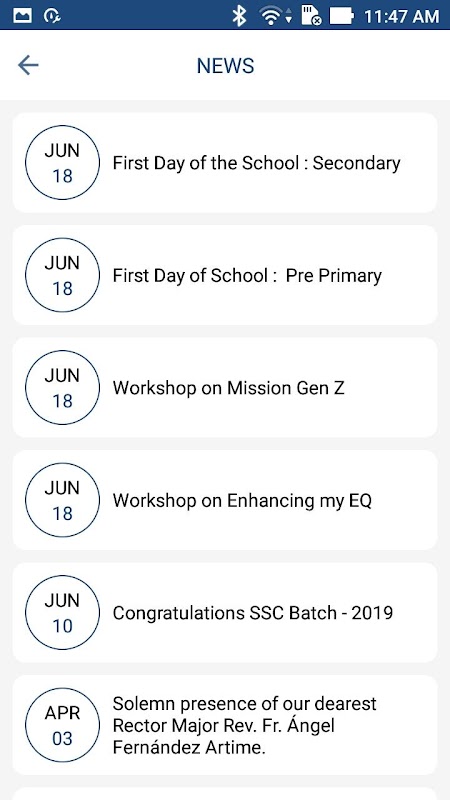The width and height of the screenshot is (450, 800).
Task: Open First Day of the School : Secondary
Action: (x=225, y=163)
